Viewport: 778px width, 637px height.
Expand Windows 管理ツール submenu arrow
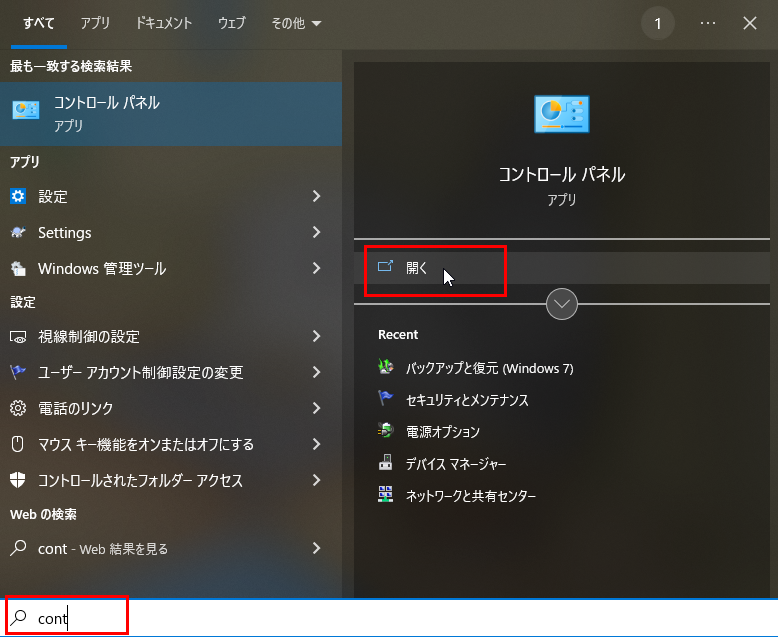(317, 268)
